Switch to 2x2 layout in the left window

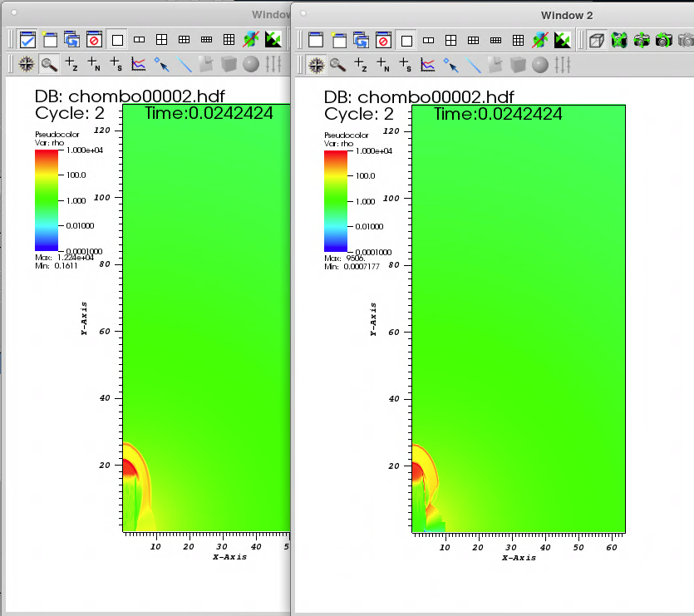(x=161, y=40)
